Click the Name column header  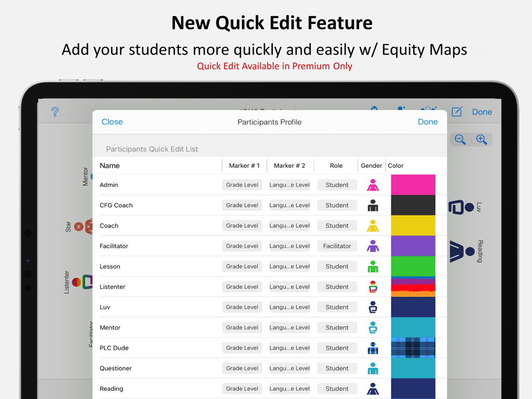coord(109,165)
